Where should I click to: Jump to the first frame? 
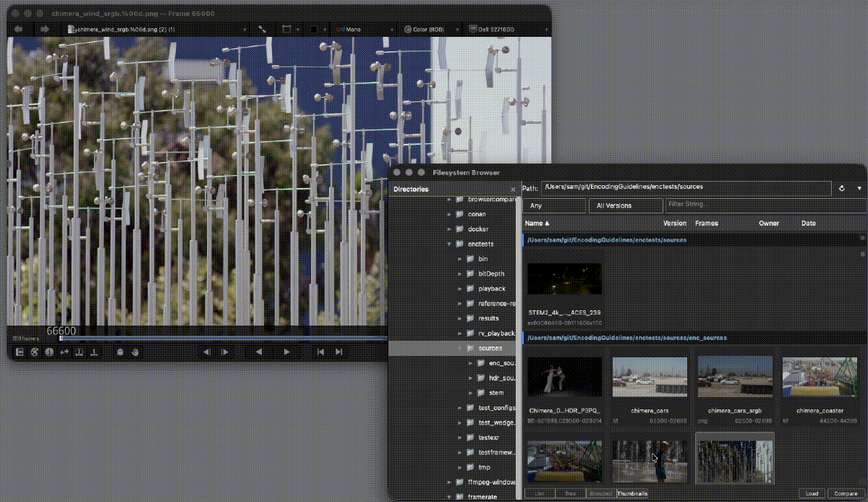pyautogui.click(x=320, y=352)
